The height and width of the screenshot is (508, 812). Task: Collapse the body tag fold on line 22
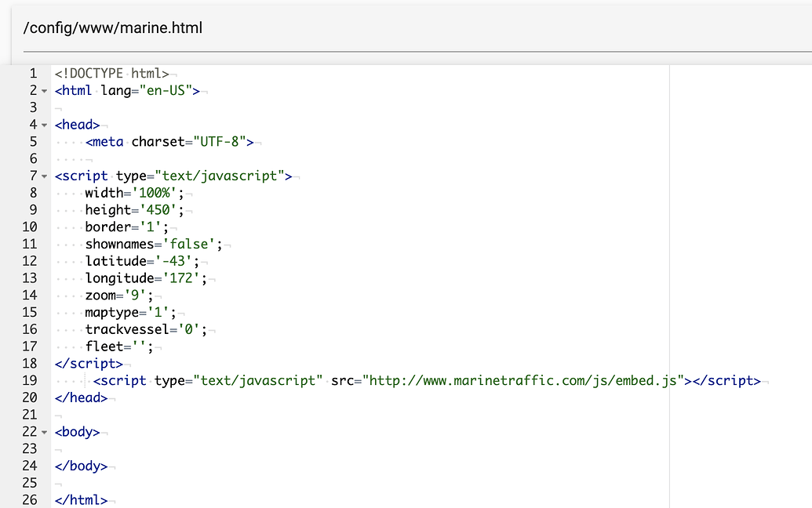[x=44, y=432]
